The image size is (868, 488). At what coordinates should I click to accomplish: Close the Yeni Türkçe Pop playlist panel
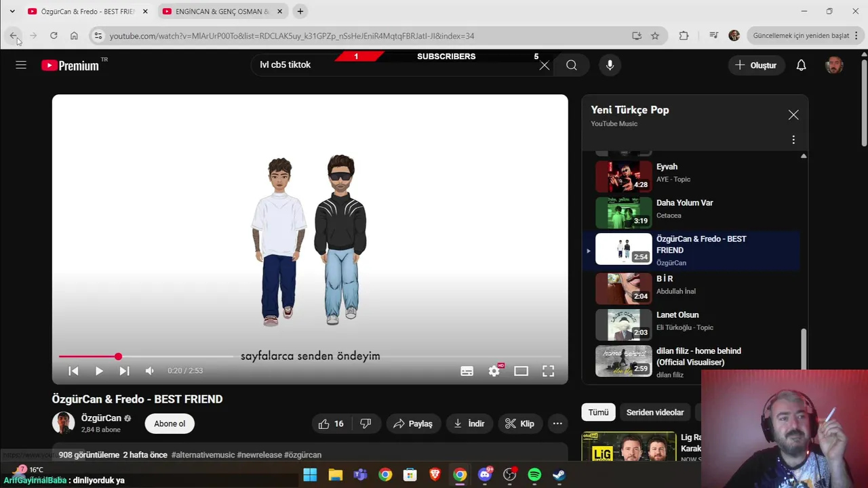(793, 115)
